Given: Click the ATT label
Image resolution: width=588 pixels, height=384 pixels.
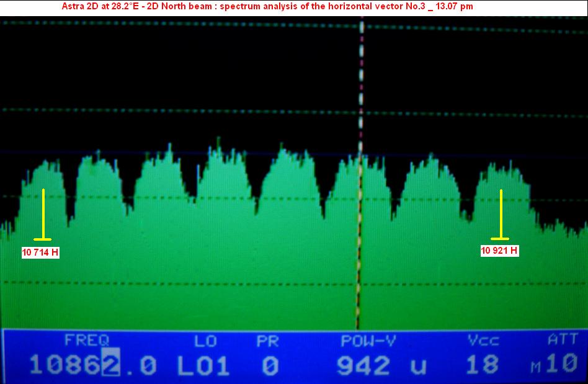Looking at the screenshot, I should (563, 340).
